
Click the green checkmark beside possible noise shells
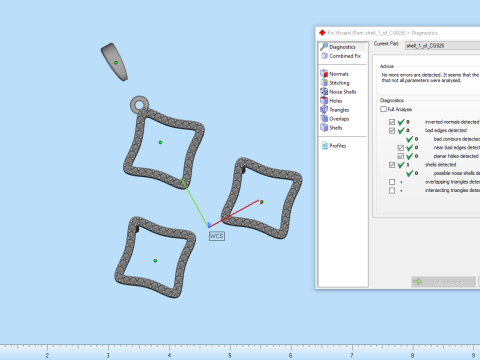coord(410,173)
